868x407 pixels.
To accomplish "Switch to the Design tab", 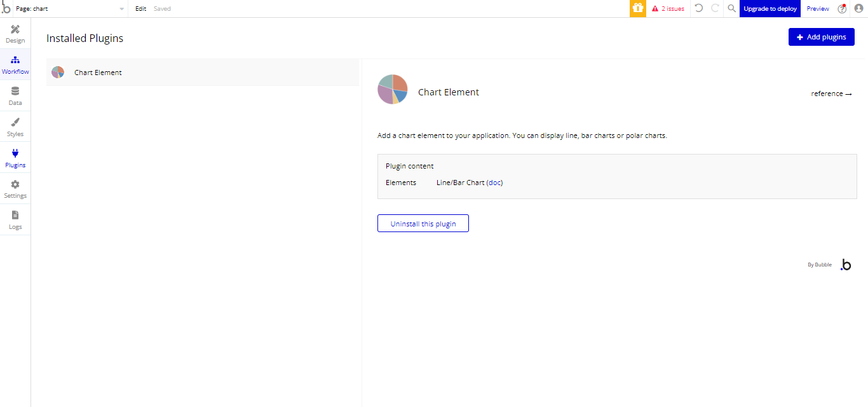I will 15,34.
